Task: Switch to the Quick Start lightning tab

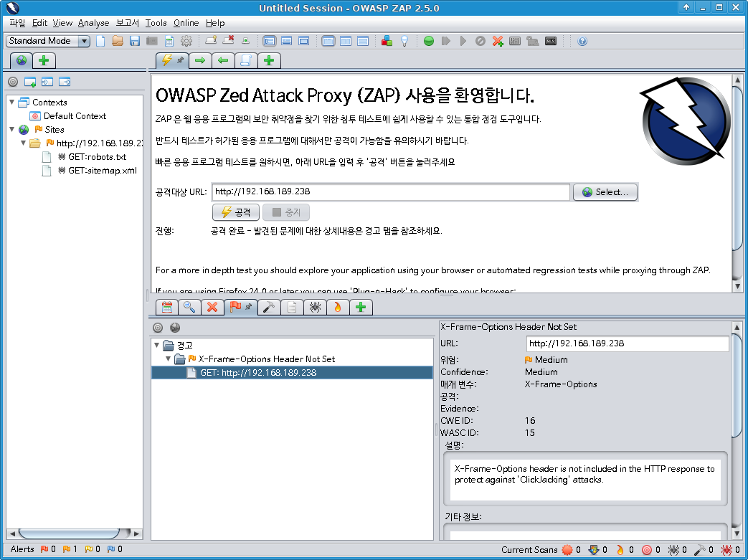Action: click(x=172, y=60)
